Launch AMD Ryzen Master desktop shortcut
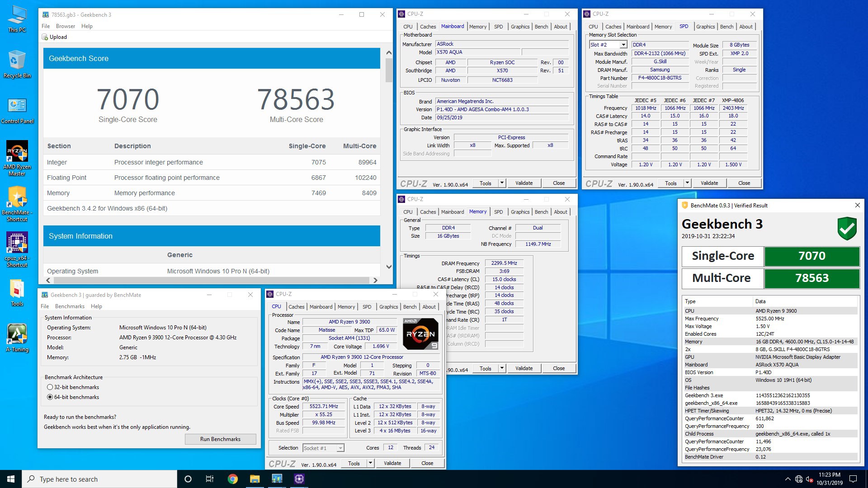 pos(17,158)
